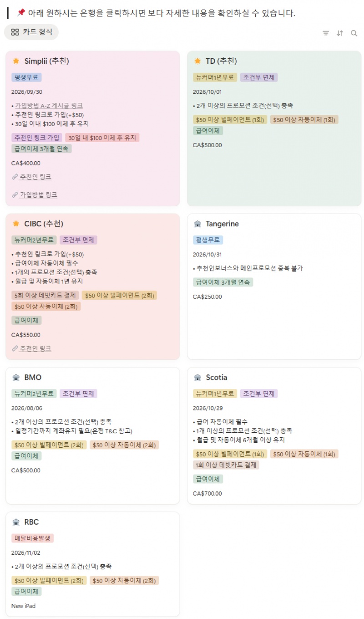Click 뉴커머2년무료 tag on CIBC card

pos(34,240)
